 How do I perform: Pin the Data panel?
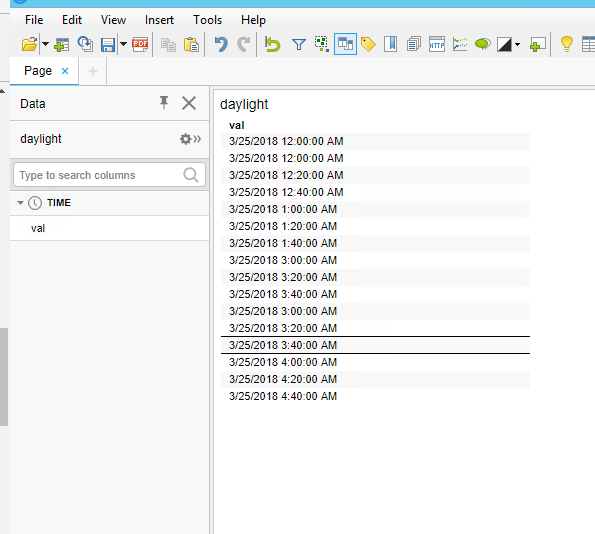pyautogui.click(x=164, y=102)
